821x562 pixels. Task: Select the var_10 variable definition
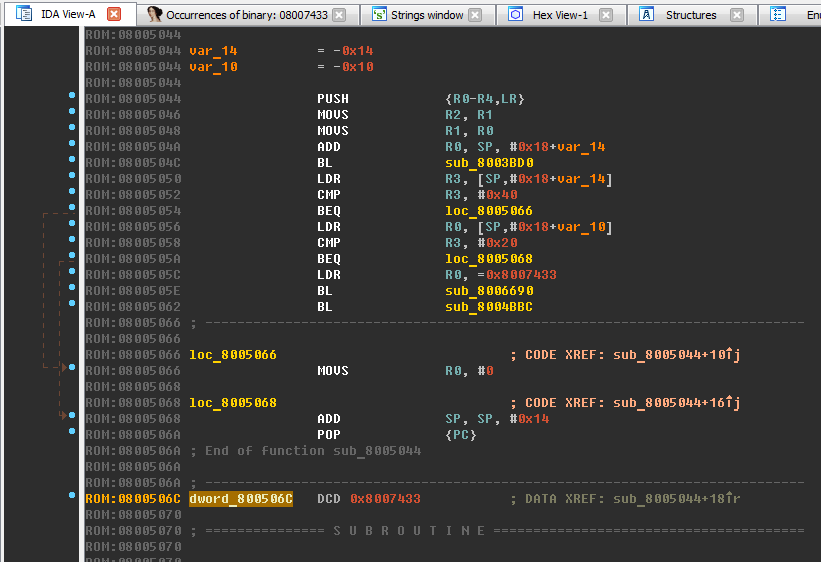[x=213, y=67]
